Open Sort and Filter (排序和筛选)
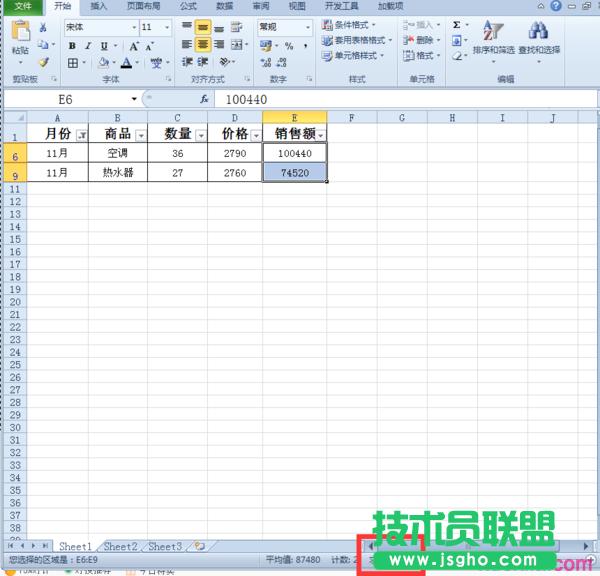This screenshot has height=576, width=600. tap(495, 38)
